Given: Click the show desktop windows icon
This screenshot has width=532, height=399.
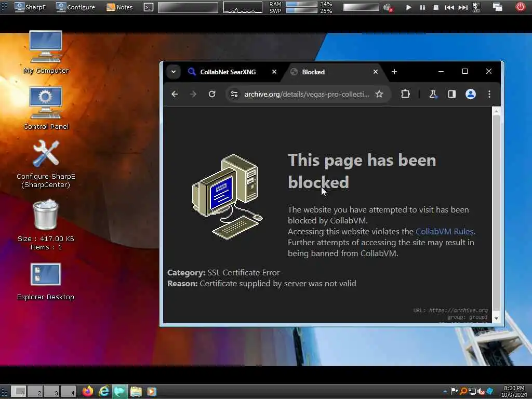Looking at the screenshot, I should coord(497,7).
